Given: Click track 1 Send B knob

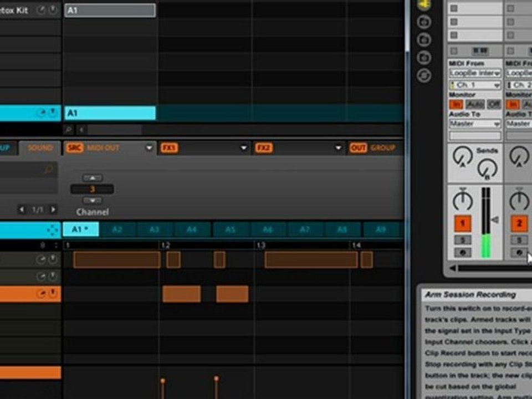Looking at the screenshot, I should pos(487,169).
